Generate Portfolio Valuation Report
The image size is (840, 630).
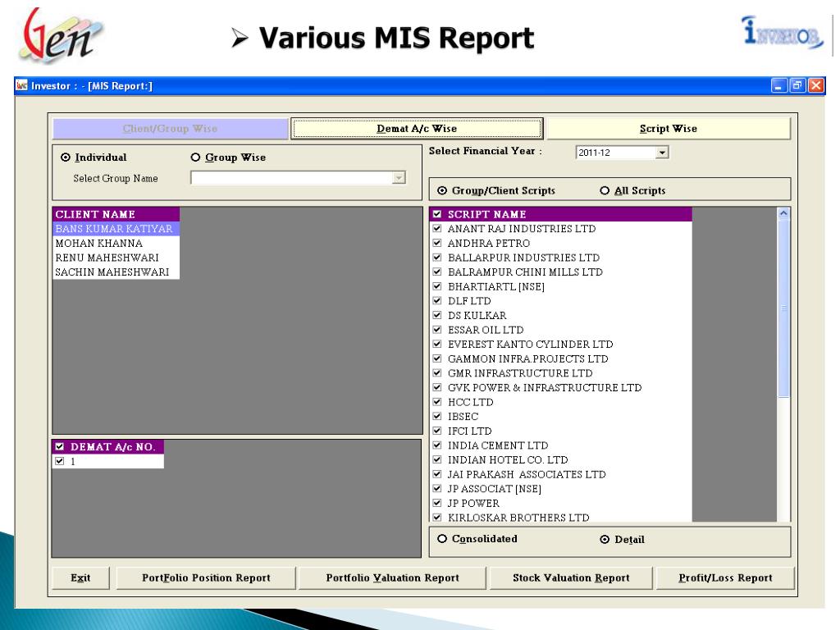click(392, 578)
